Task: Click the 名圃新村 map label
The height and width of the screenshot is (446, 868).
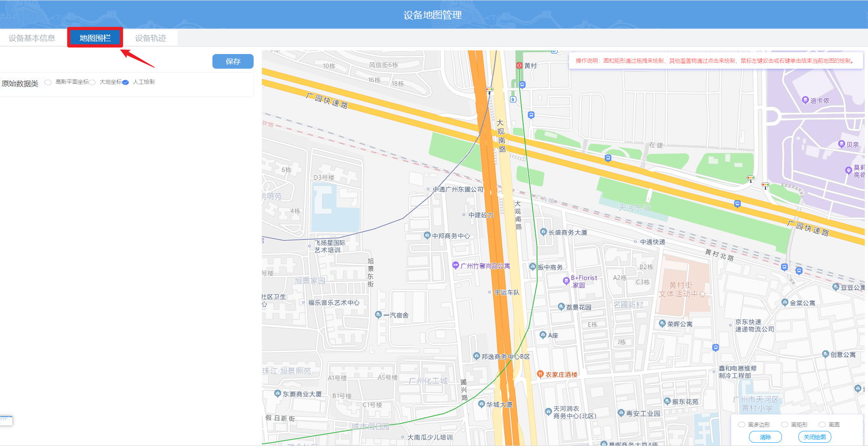Action: (x=628, y=305)
